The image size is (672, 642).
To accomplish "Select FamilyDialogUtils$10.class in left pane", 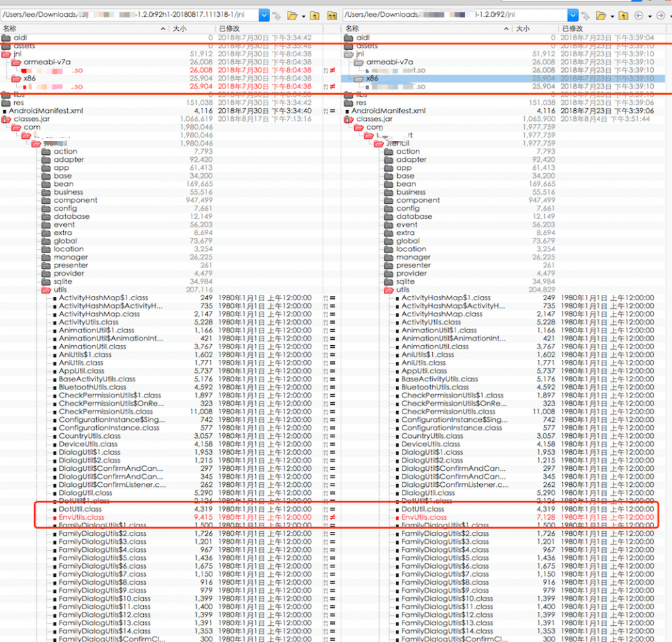I will (105, 599).
